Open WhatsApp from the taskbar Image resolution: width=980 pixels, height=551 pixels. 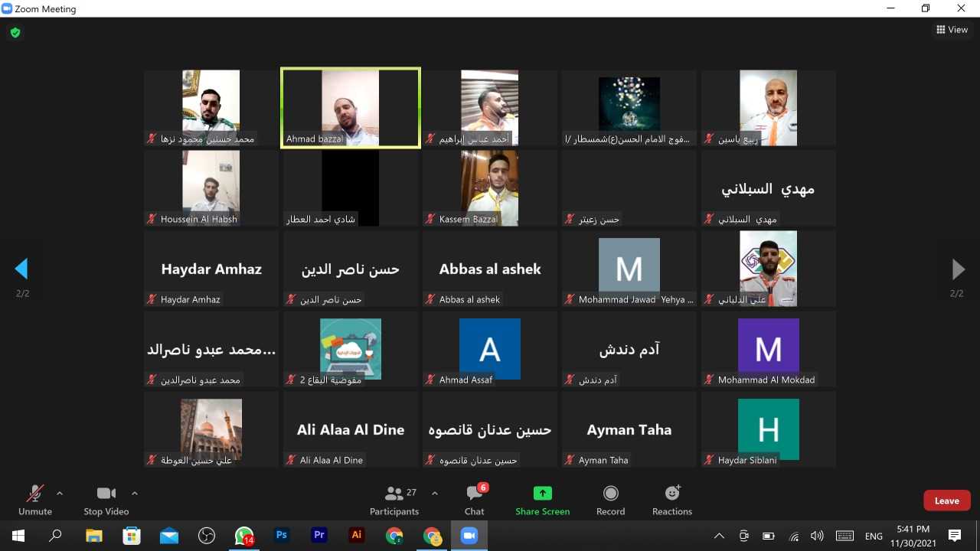(x=244, y=536)
